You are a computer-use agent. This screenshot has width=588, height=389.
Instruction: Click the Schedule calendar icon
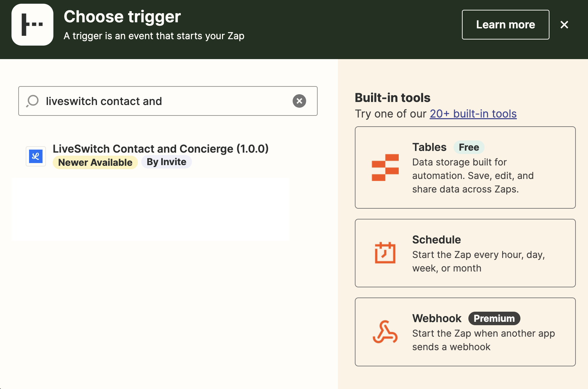(385, 253)
